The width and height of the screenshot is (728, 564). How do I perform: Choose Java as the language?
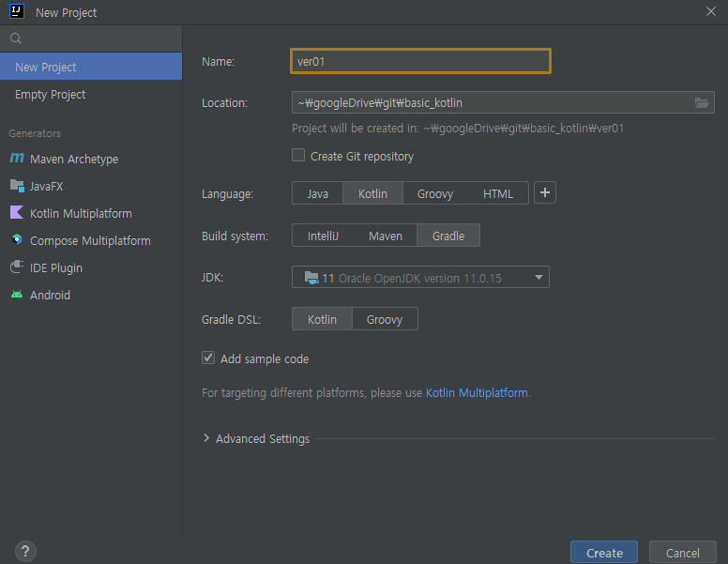[318, 193]
